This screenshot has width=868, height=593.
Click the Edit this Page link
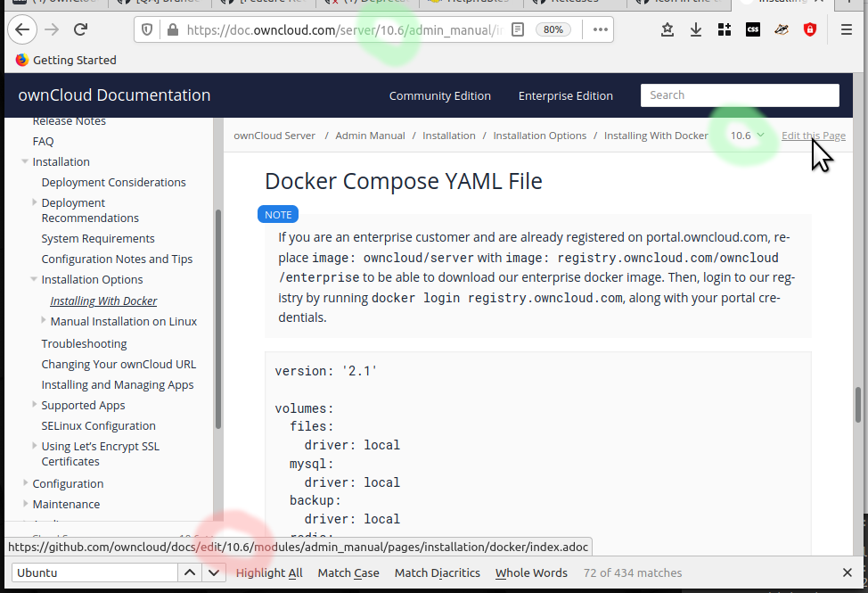(x=813, y=136)
